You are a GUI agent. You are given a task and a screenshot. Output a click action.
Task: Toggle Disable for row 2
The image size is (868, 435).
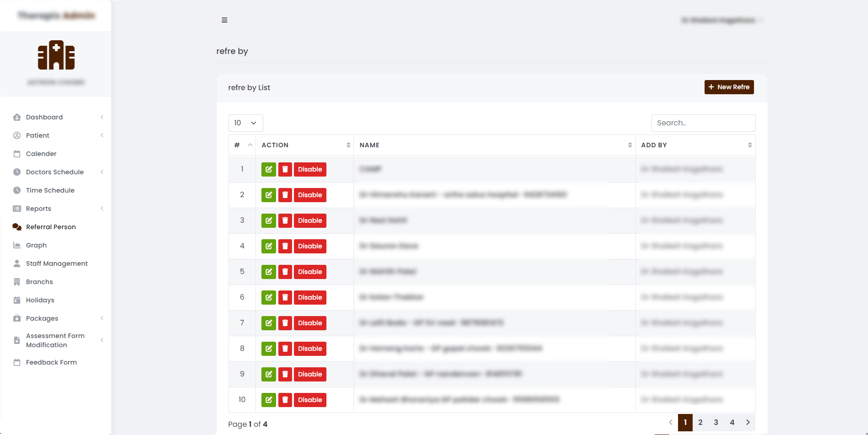pos(310,195)
